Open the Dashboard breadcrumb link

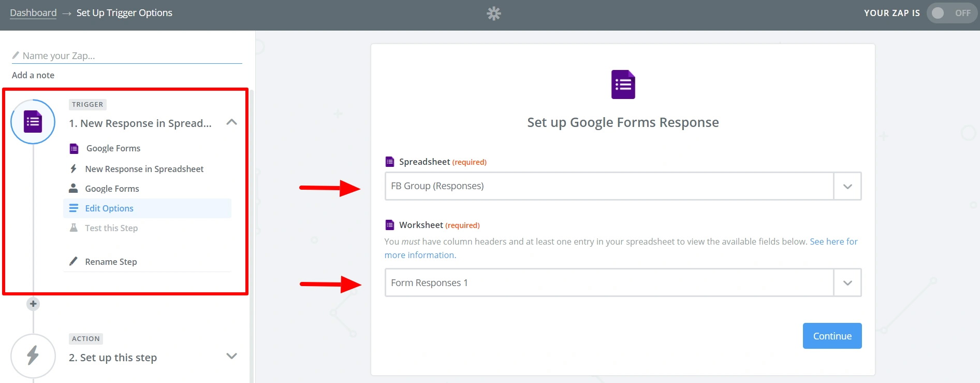[33, 13]
